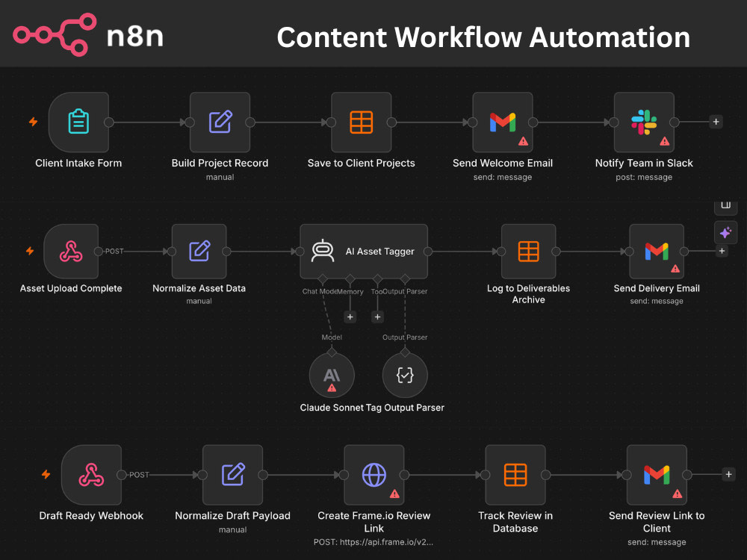
Task: Click the 'post: message' Slack subtitle
Action: (644, 177)
